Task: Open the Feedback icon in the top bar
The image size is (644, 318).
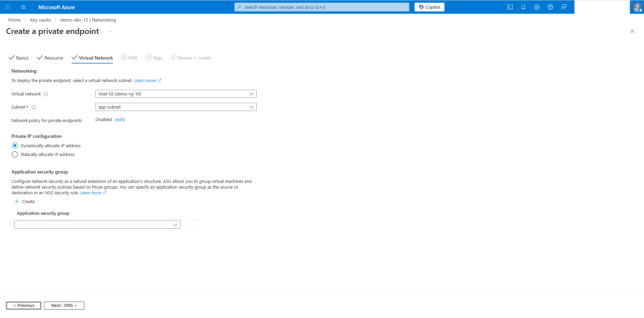Action: click(x=563, y=7)
